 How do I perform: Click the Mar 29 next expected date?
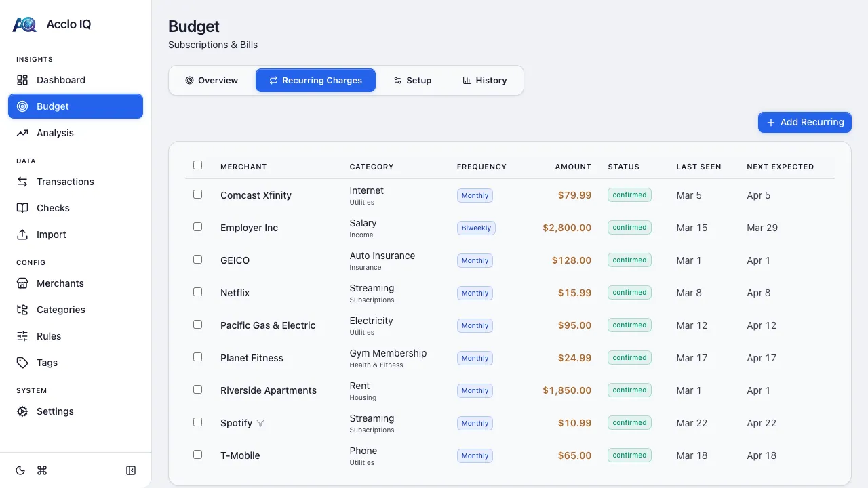pos(762,228)
